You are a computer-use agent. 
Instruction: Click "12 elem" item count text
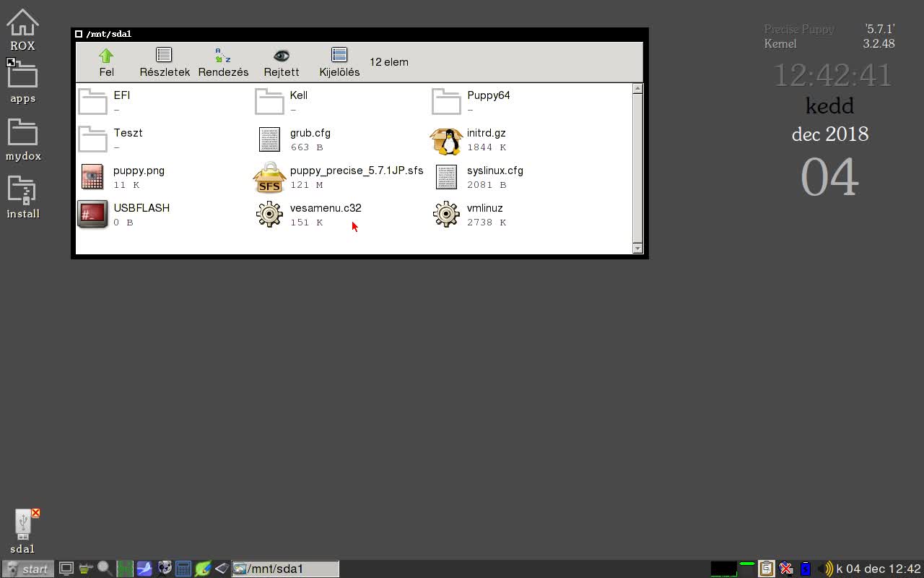click(x=389, y=62)
